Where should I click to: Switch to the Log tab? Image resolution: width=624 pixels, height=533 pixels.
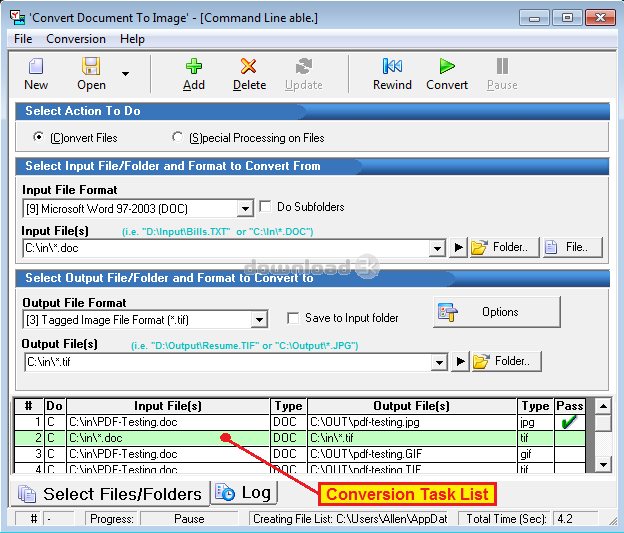[244, 493]
